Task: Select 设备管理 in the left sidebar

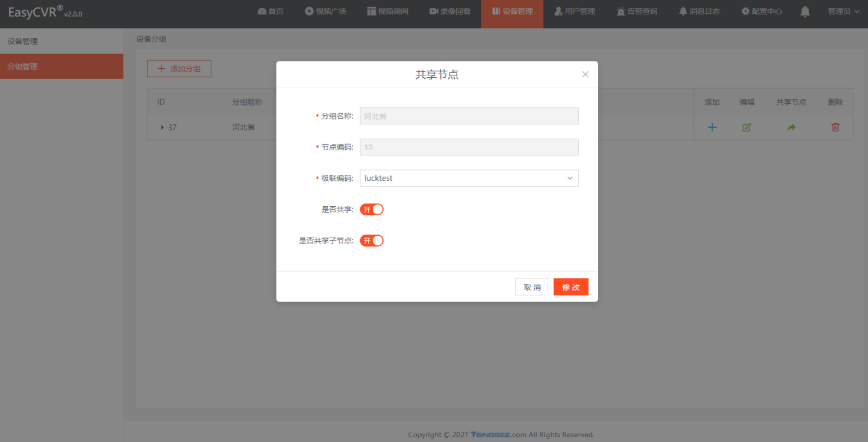Action: [x=61, y=41]
